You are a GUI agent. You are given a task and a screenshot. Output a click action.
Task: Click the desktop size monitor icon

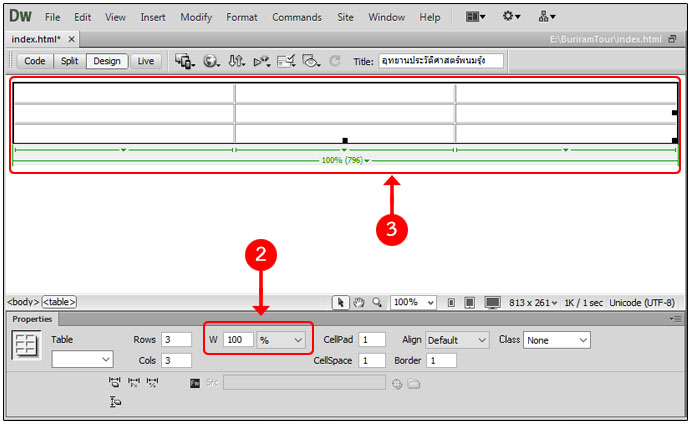coord(491,302)
